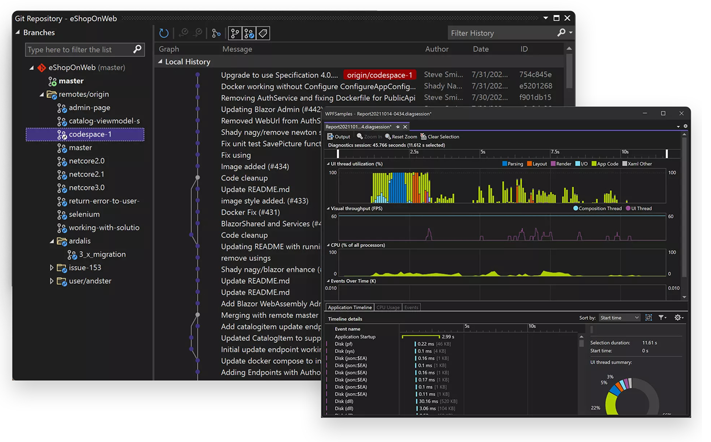The height and width of the screenshot is (442, 711).
Task: Close the diagsession document tab
Action: pyautogui.click(x=405, y=127)
